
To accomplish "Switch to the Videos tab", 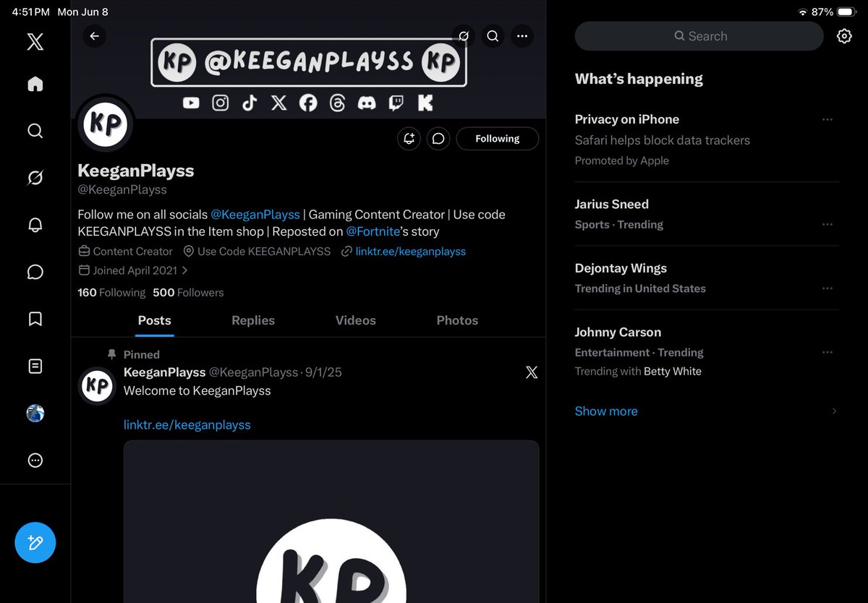I will (356, 320).
